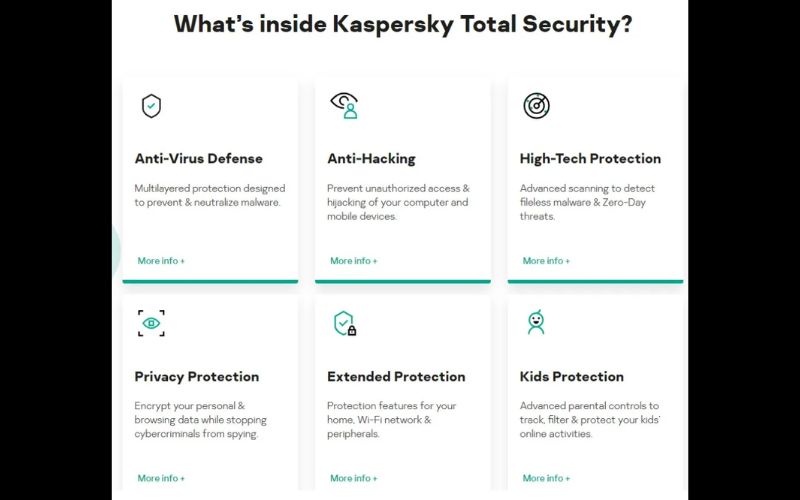Show More info for Extended Protection
800x500 pixels.
coord(353,478)
